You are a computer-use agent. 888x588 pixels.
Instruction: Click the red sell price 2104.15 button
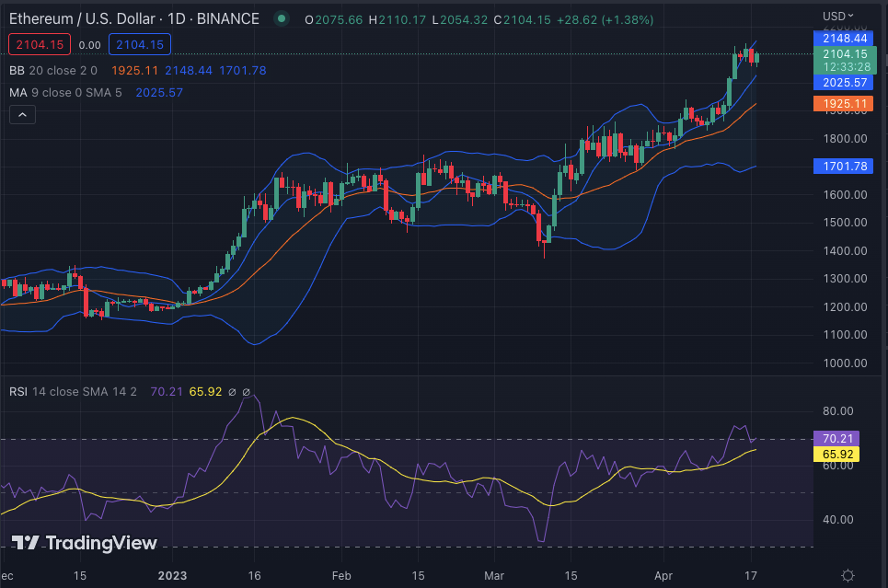[38, 44]
